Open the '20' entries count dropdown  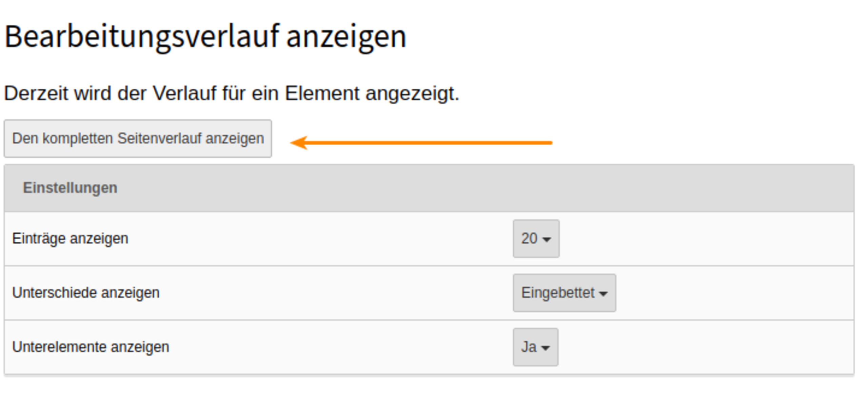click(x=536, y=239)
